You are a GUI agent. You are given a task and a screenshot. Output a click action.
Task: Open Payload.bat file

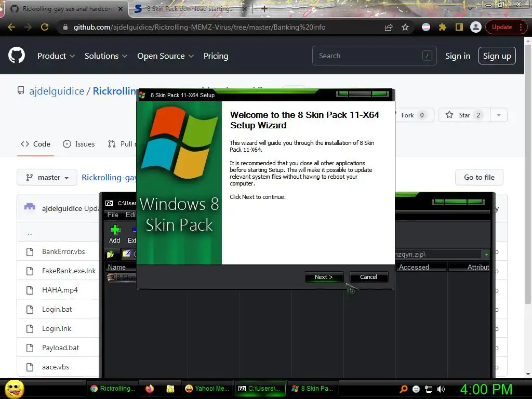[60, 348]
